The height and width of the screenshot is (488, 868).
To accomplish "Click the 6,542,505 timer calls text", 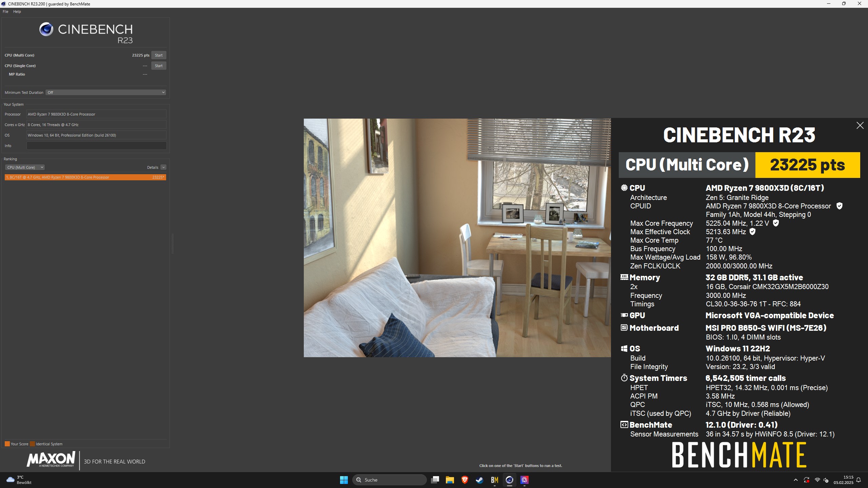I will pos(746,378).
